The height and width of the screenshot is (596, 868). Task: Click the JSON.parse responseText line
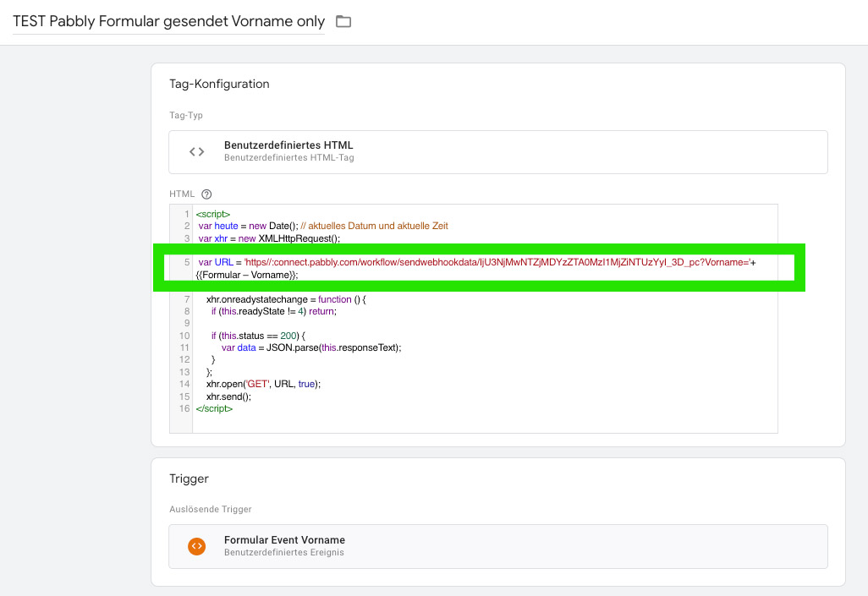click(x=311, y=347)
